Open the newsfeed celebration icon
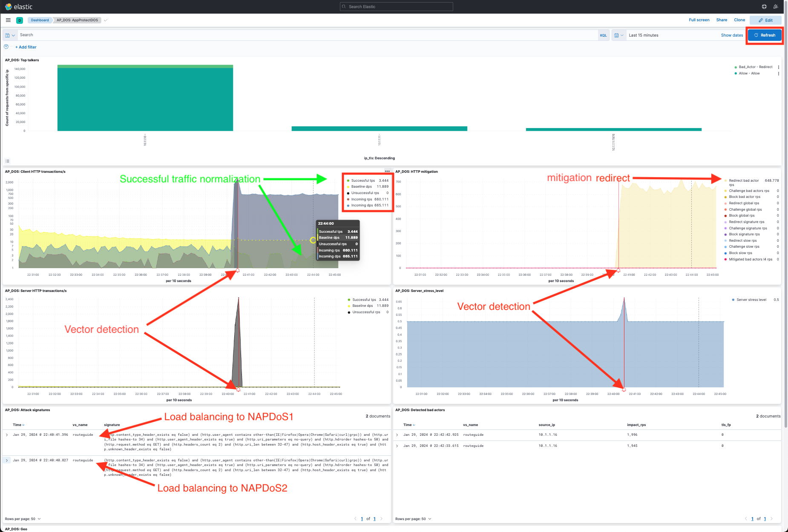 click(x=776, y=7)
